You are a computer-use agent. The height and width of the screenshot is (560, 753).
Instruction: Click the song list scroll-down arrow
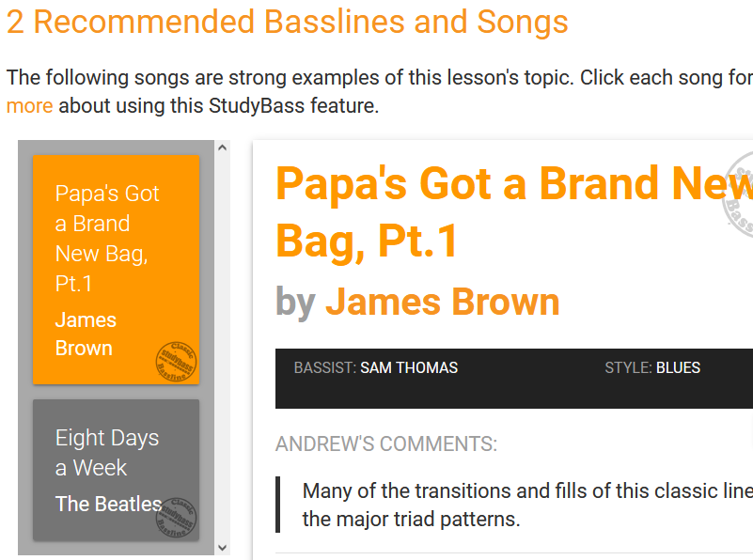[x=222, y=548]
